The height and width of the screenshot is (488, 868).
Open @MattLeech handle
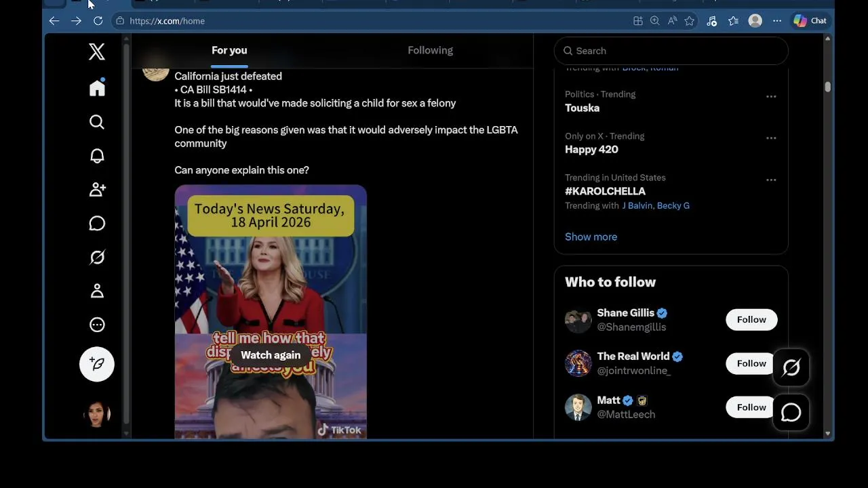pos(626,414)
